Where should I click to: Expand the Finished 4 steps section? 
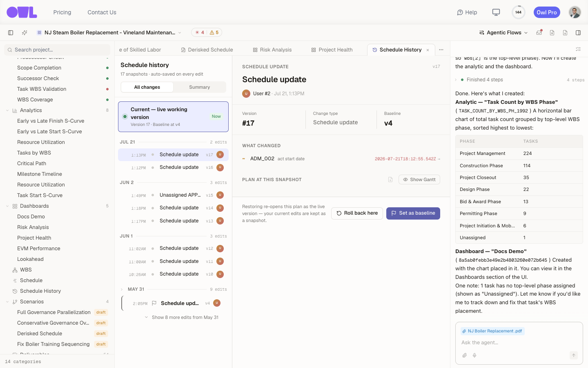(x=456, y=80)
